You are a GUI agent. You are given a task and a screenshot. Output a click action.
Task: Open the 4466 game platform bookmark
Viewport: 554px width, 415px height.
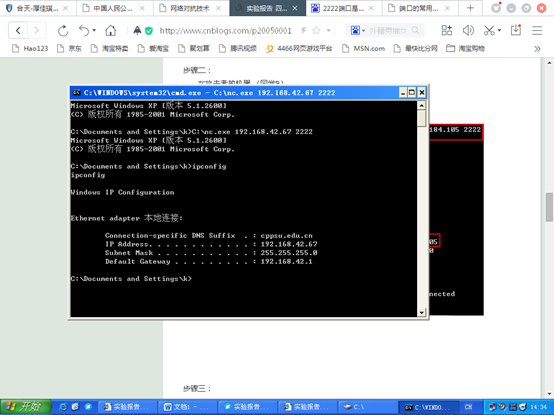[299, 48]
